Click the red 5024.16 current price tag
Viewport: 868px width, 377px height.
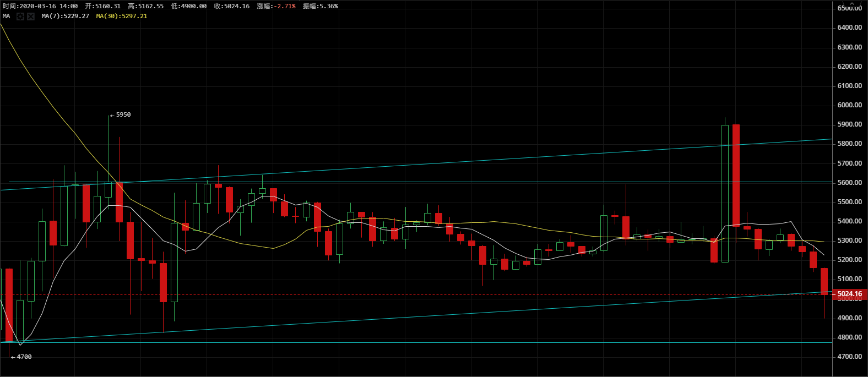849,294
